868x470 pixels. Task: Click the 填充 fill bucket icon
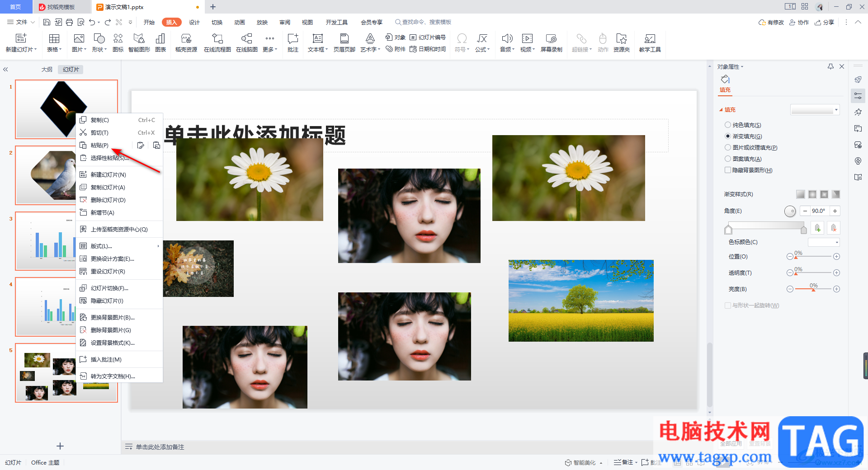(725, 80)
